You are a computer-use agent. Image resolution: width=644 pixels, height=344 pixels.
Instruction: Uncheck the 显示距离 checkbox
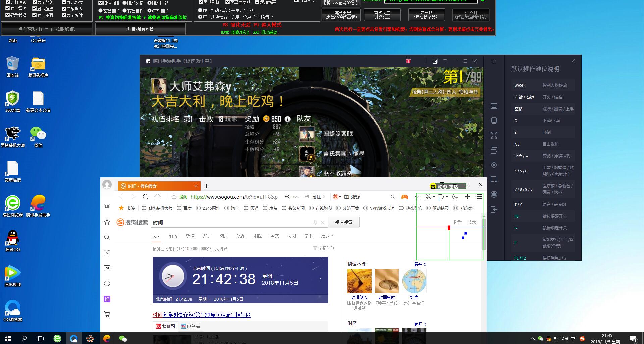[x=64, y=3]
